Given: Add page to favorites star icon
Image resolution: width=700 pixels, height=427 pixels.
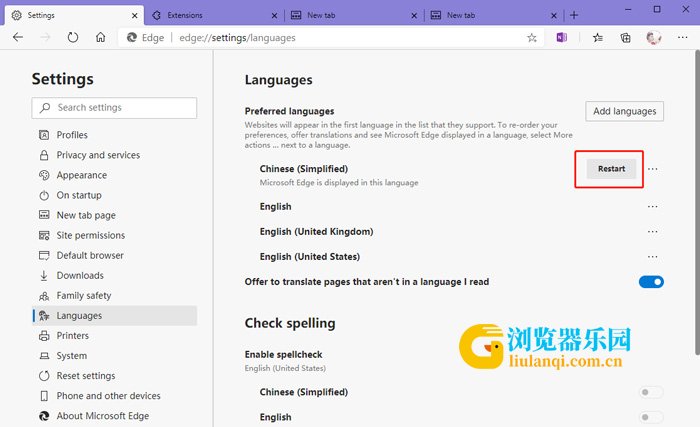Looking at the screenshot, I should coord(531,38).
